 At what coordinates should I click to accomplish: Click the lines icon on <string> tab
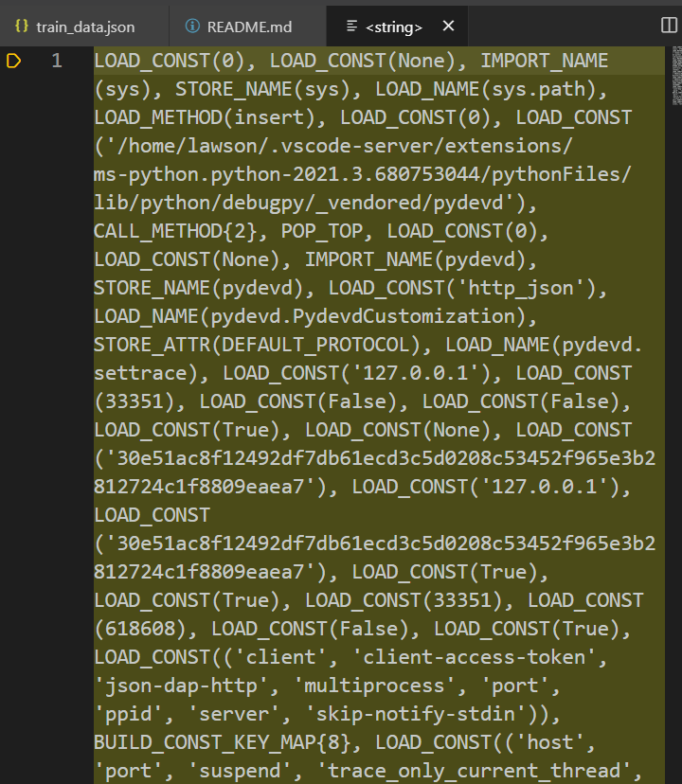(x=351, y=26)
